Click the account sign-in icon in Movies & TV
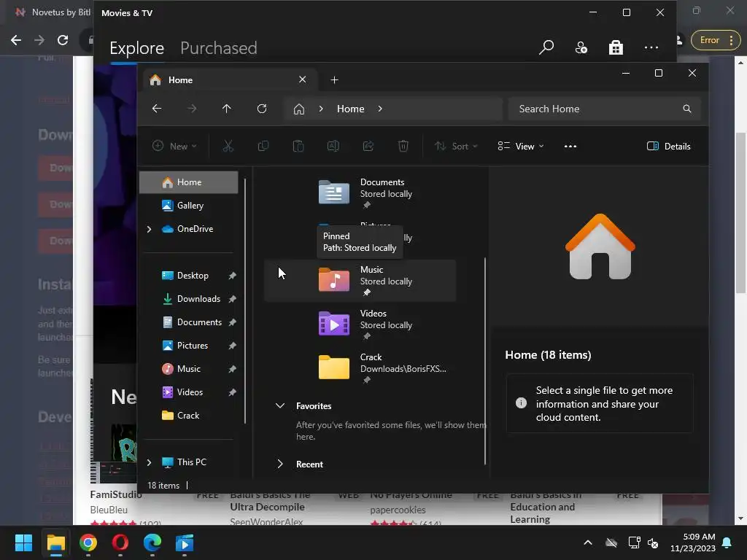The image size is (747, 560). [581, 47]
